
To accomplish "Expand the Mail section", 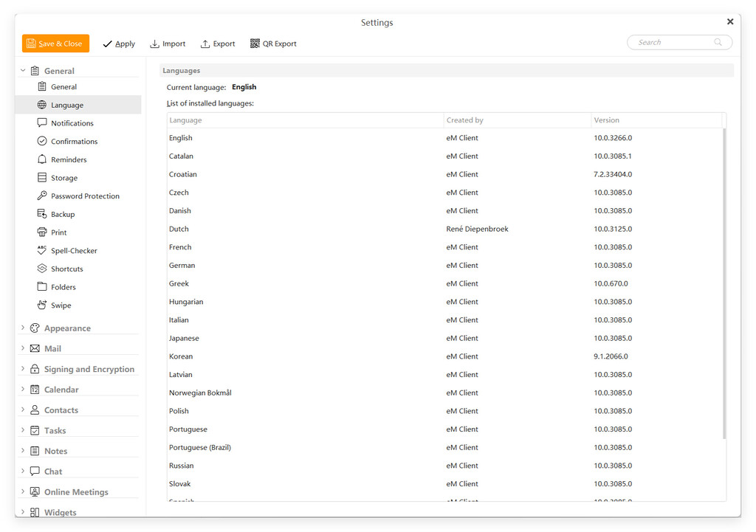I will (x=22, y=348).
